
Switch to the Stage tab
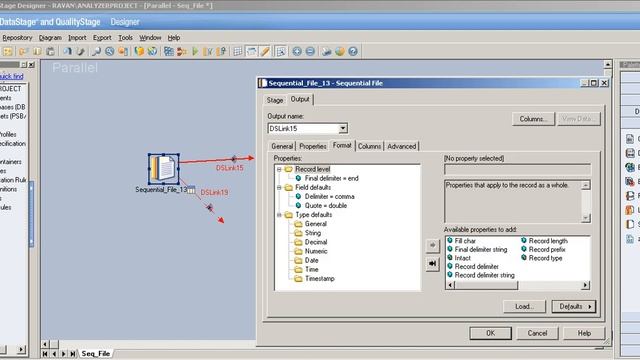(275, 100)
